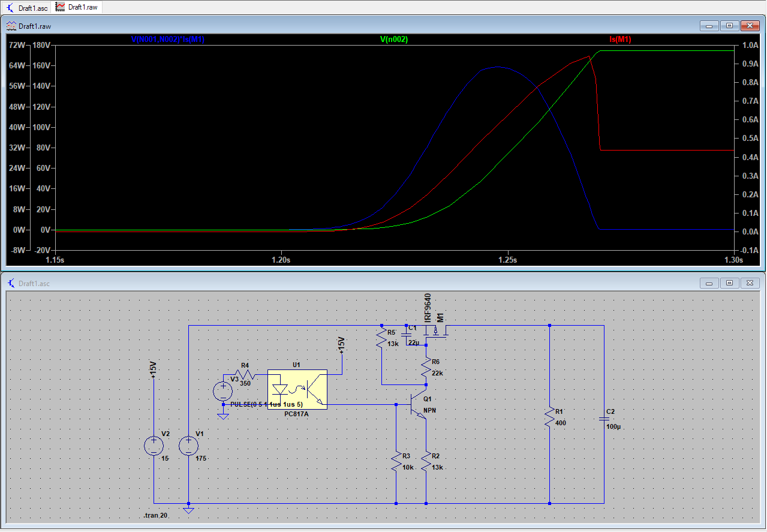The height and width of the screenshot is (532, 767).
Task: Click the NPN label next to Q1
Action: [430, 411]
